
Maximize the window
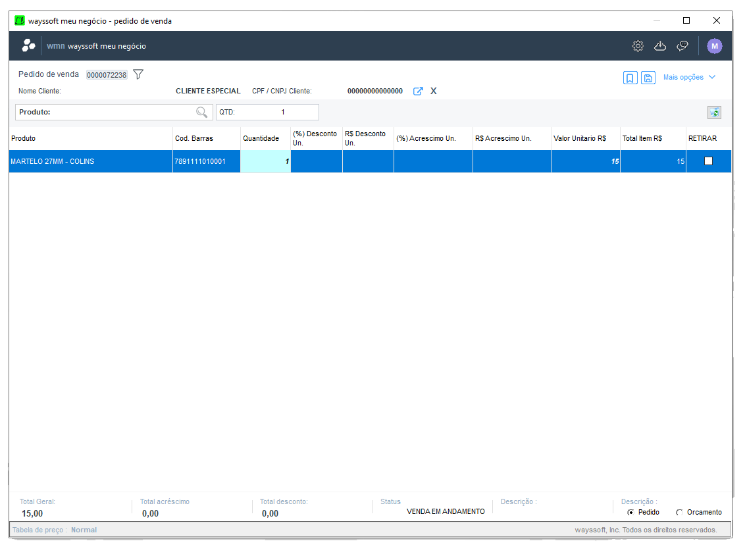click(686, 20)
